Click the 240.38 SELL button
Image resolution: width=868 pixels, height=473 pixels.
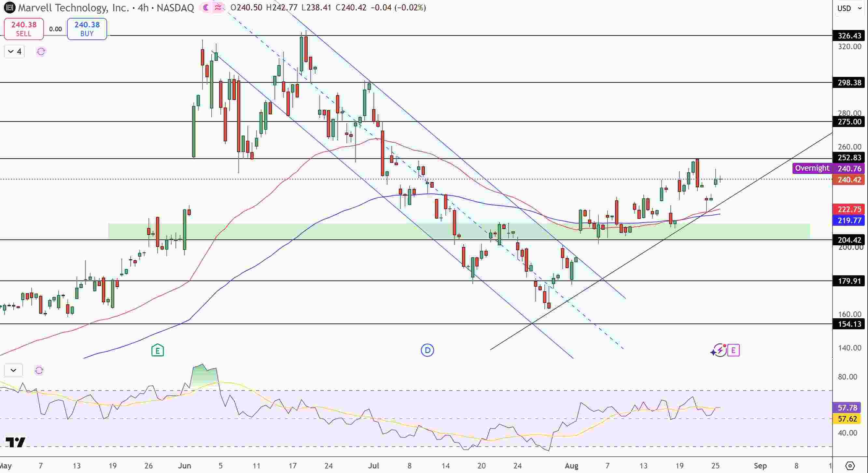point(23,29)
